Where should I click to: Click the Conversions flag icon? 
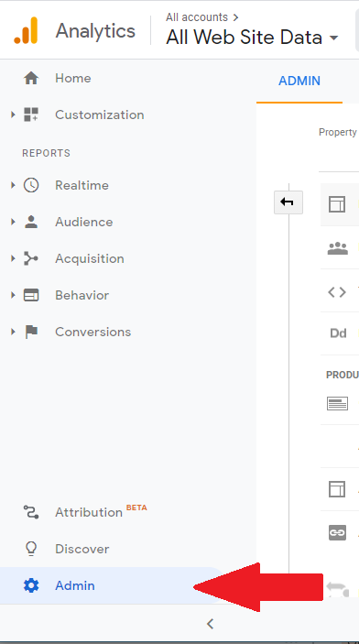[31, 332]
